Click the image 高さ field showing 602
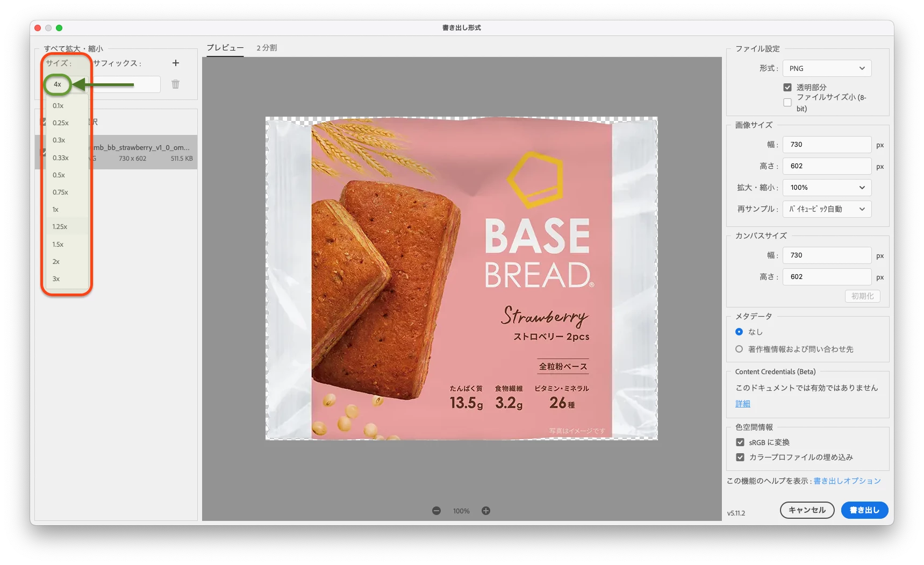This screenshot has height=565, width=924. [827, 166]
